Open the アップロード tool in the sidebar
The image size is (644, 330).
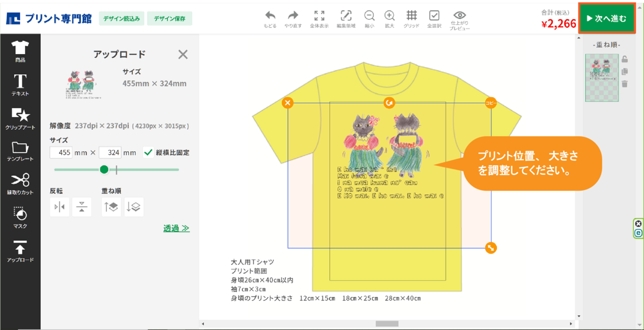(x=20, y=251)
